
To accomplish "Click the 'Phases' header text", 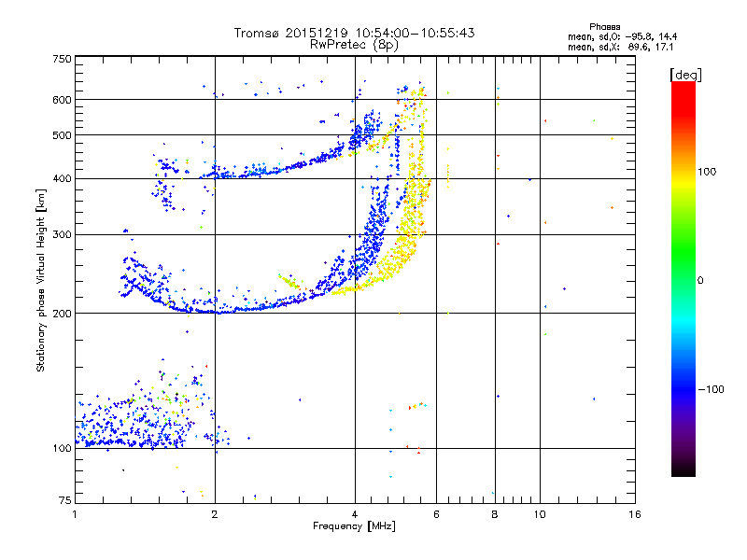I will (604, 27).
